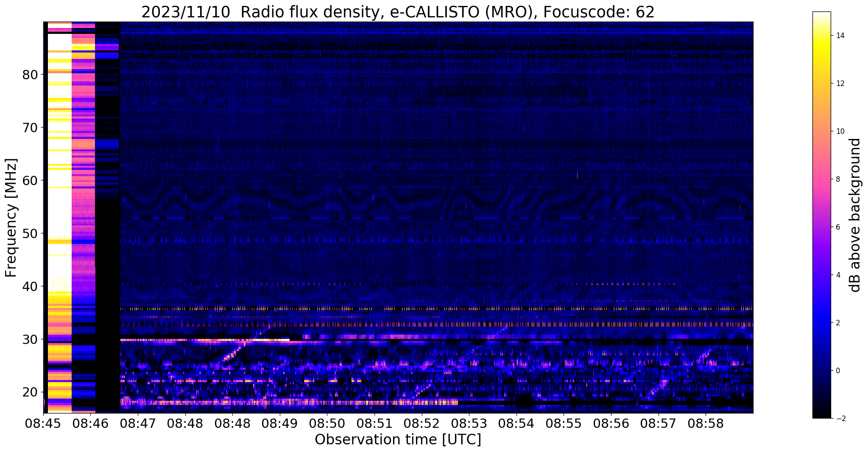Click the 08:50 time tick label

coord(327,424)
